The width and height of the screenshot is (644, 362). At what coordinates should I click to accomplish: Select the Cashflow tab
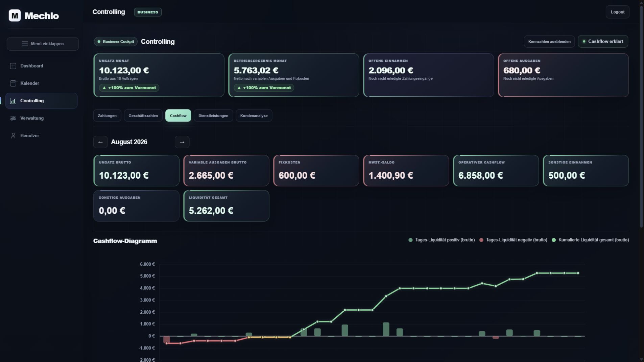[178, 115]
